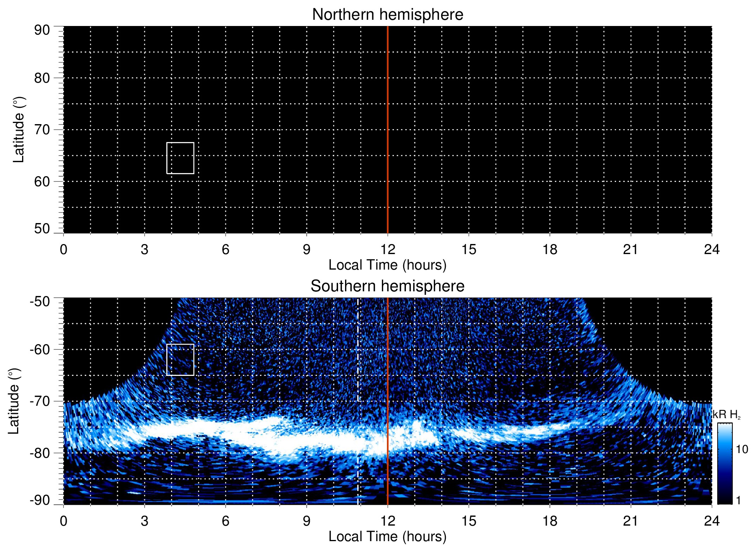This screenshot has height=552, width=756.
Task: Click the Northern hemisphere title
Action: click(x=387, y=15)
